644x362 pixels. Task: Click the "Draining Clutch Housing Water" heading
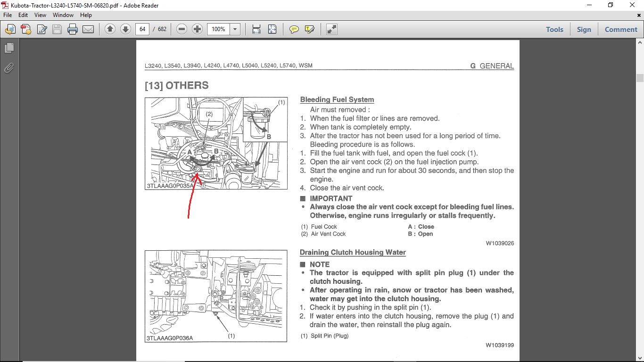[353, 252]
